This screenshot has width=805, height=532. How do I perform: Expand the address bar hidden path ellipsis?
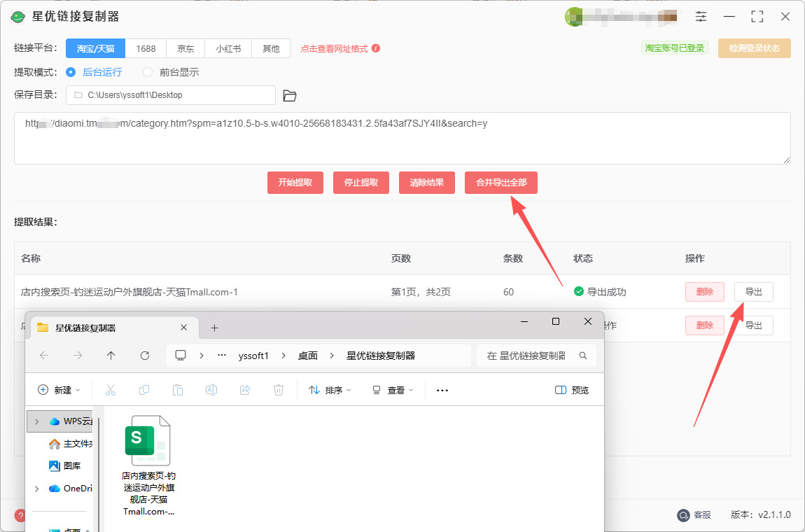[222, 356]
